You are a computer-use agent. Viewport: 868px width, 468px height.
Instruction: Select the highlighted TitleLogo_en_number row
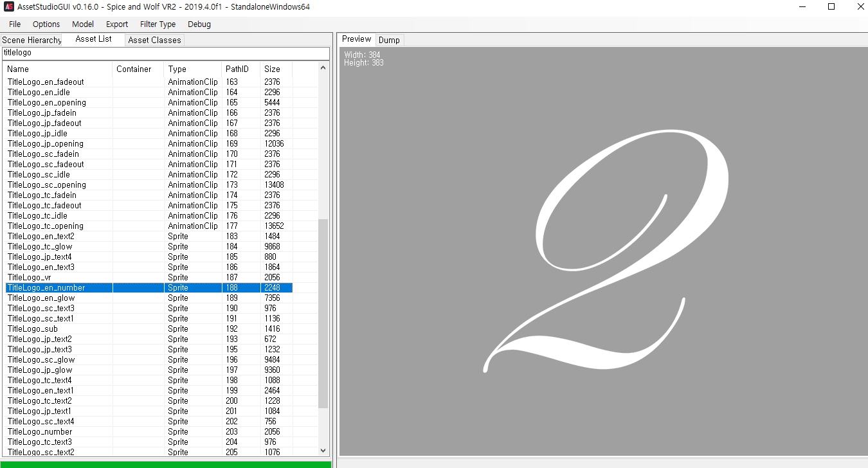[149, 287]
